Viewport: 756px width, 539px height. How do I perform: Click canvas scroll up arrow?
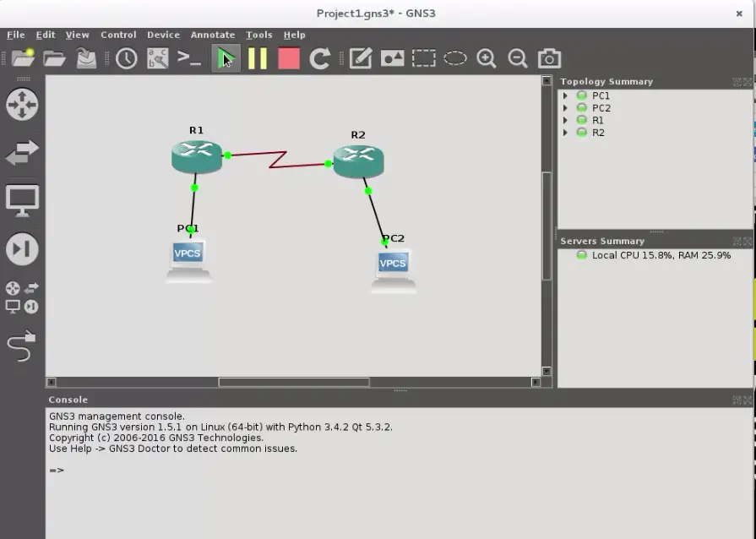(x=547, y=80)
